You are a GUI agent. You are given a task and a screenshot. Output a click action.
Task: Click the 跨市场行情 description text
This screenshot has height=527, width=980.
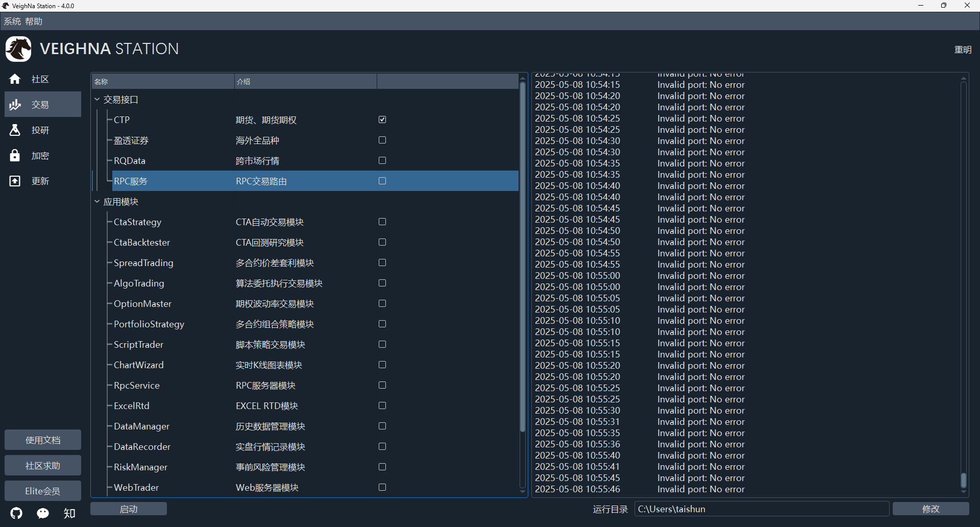click(x=257, y=161)
